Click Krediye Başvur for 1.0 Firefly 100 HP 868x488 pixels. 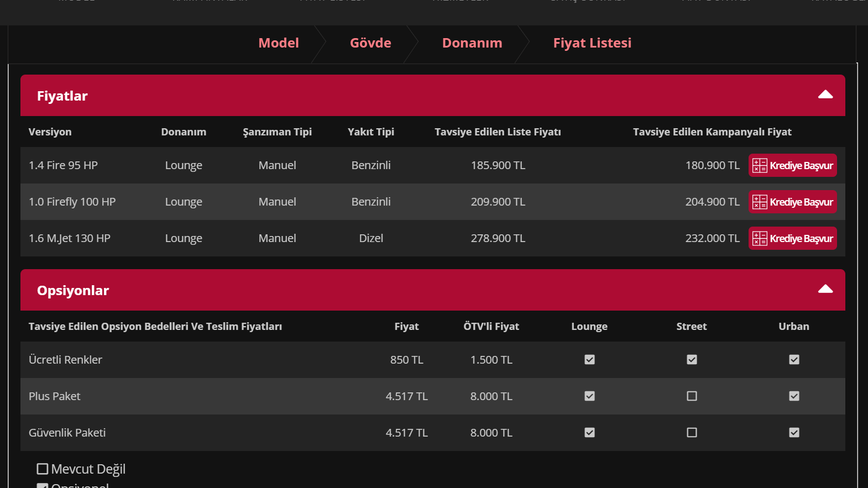tap(793, 202)
